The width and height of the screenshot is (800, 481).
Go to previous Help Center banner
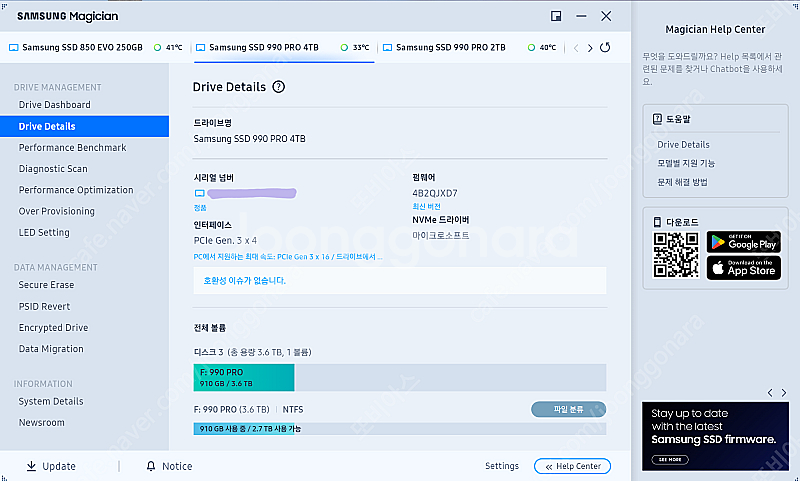[770, 392]
